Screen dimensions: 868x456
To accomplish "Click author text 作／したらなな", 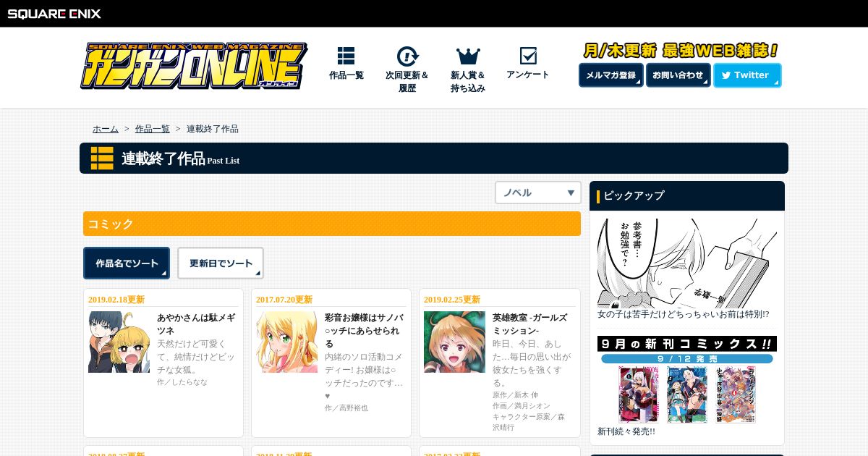I will coord(182,381).
